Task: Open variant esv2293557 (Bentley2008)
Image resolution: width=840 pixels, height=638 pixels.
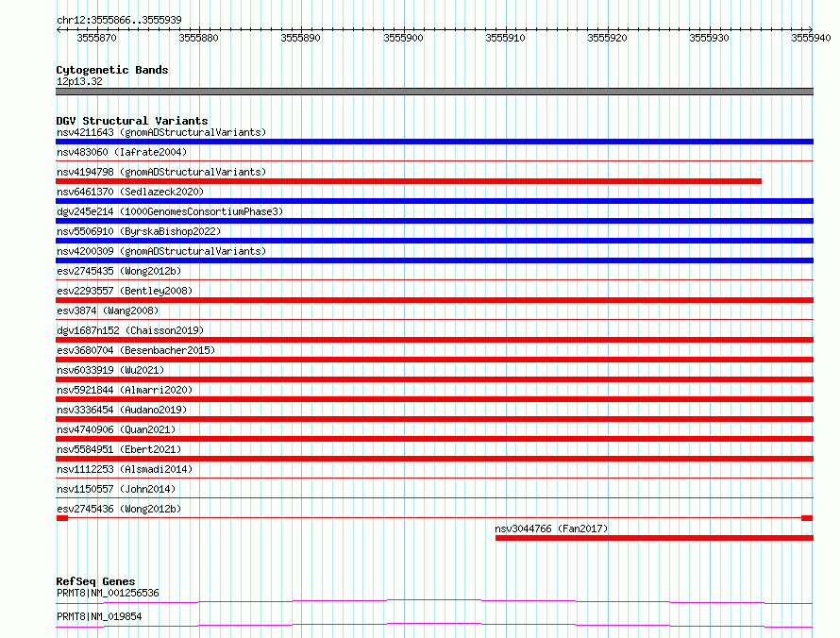Action: (125, 291)
